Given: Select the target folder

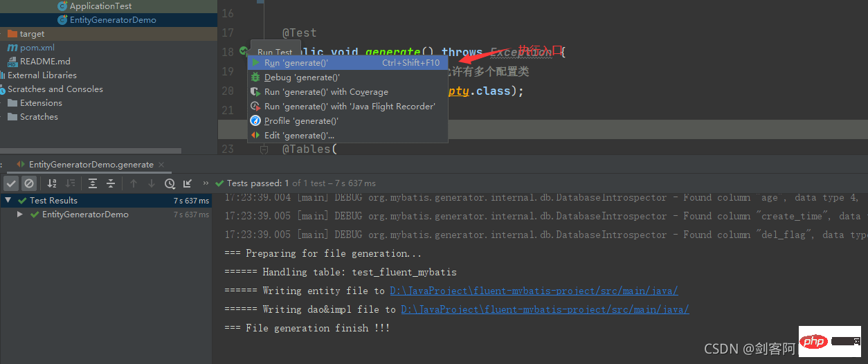Looking at the screenshot, I should click(32, 34).
